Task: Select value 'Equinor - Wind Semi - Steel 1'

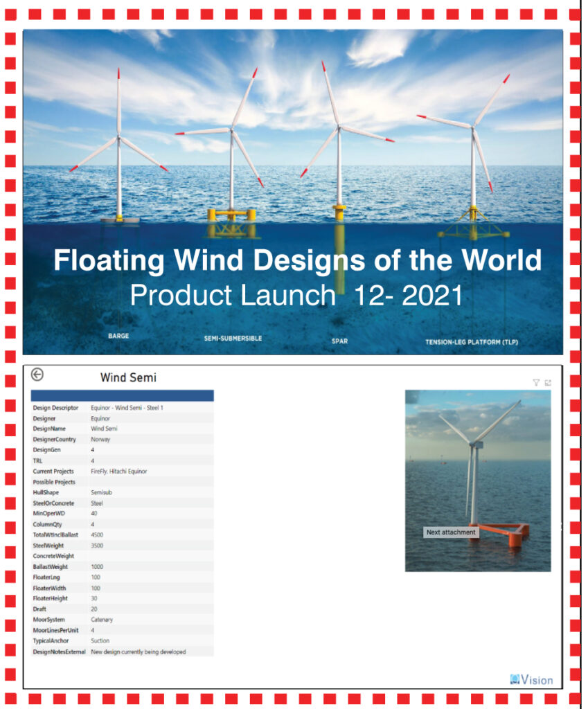Action: tap(127, 408)
